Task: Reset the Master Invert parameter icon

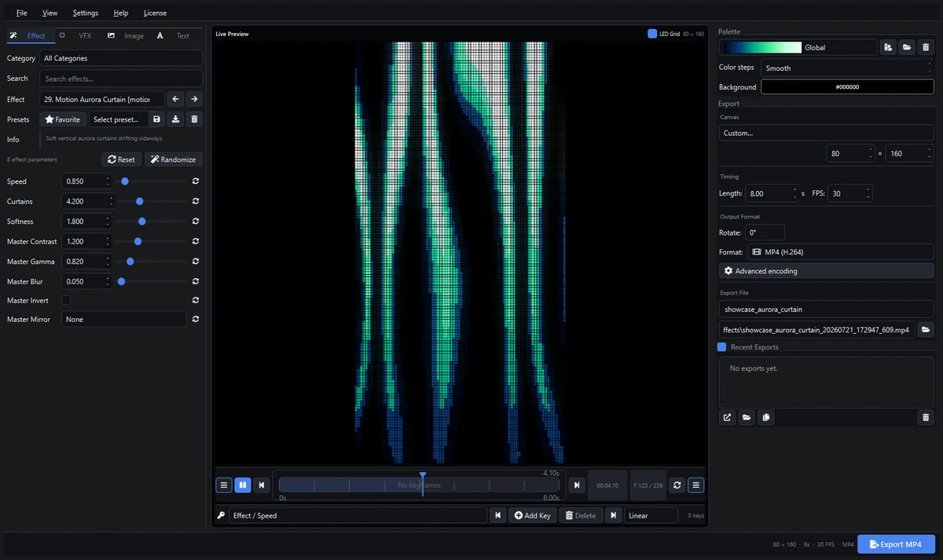Action: (x=195, y=300)
